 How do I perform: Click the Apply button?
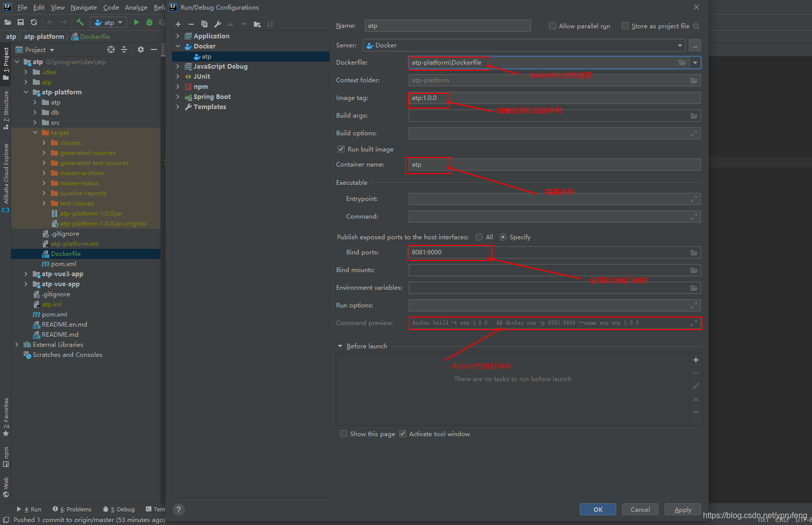coord(682,509)
